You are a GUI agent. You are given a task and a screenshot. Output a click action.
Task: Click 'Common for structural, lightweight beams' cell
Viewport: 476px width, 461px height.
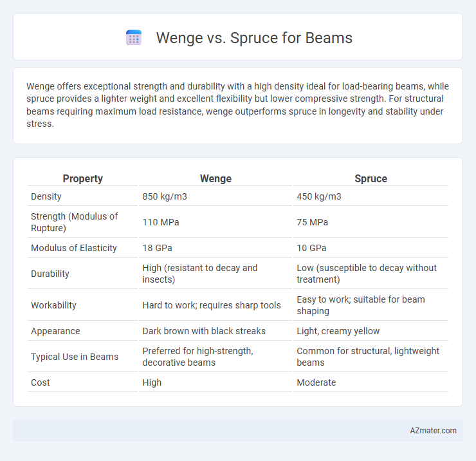(x=368, y=357)
